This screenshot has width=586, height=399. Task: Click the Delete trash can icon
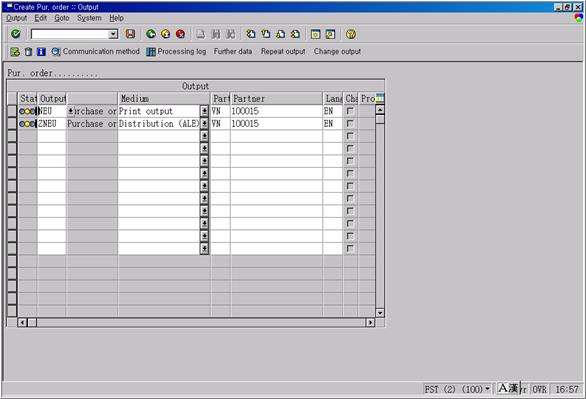[28, 52]
